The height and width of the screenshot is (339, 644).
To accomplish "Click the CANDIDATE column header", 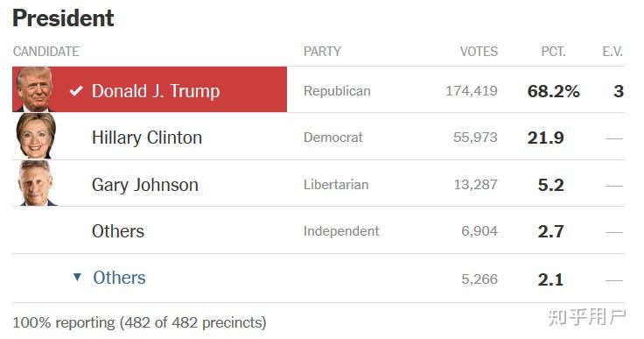I will click(x=46, y=52).
